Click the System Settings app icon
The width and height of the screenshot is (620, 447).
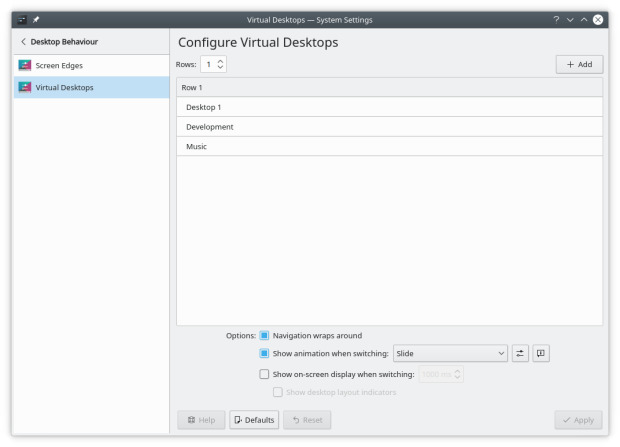(x=22, y=20)
